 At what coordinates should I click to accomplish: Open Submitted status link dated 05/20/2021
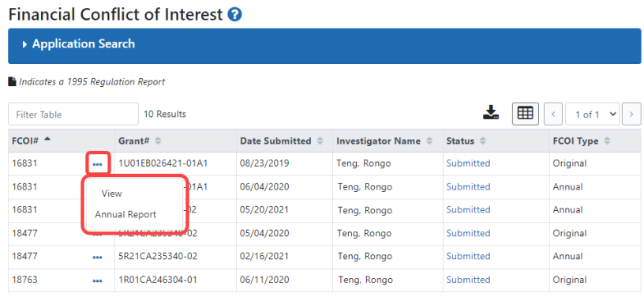(x=468, y=209)
